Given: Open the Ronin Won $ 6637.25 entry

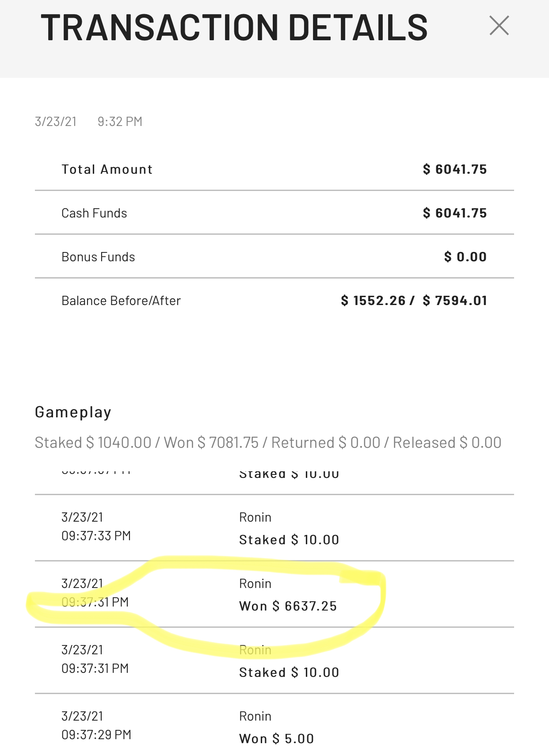Looking at the screenshot, I should [288, 595].
